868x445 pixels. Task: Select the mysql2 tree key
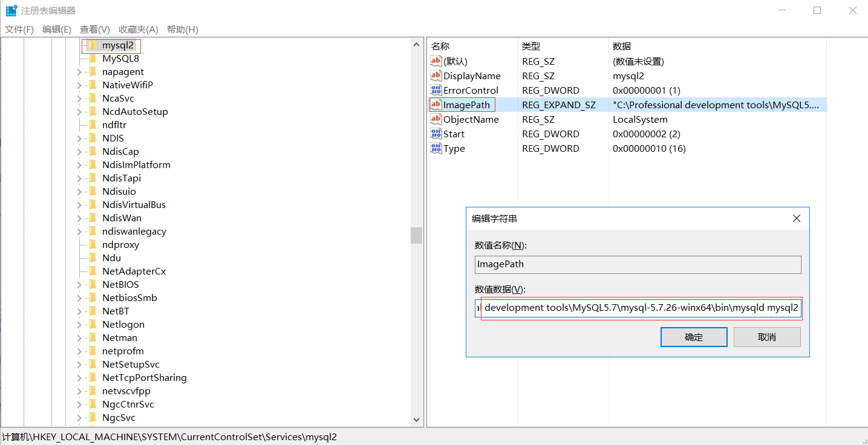pos(118,45)
